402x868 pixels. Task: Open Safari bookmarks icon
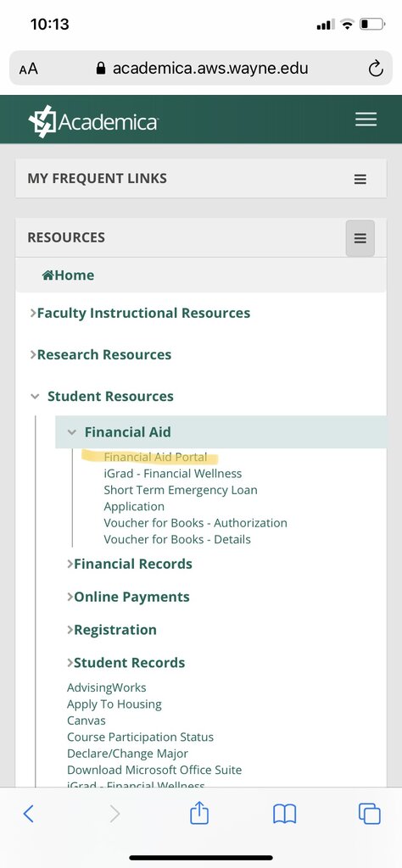285,815
